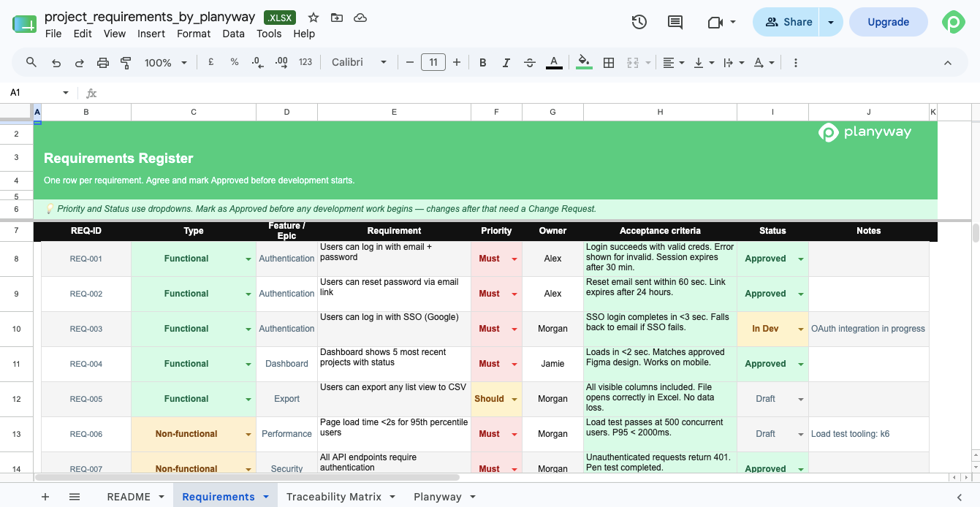Open text color picker
Viewport: 980px width, 507px height.
pos(554,63)
